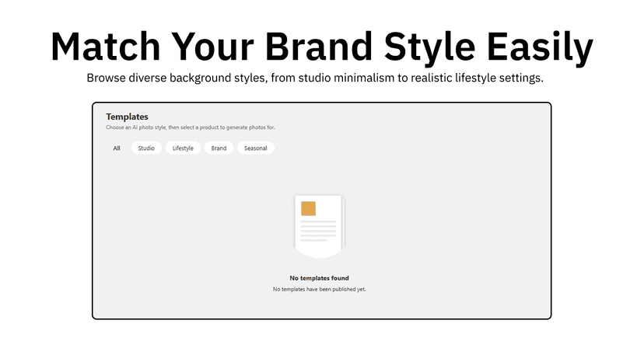Switch to the Lifestyle filter

coord(183,148)
